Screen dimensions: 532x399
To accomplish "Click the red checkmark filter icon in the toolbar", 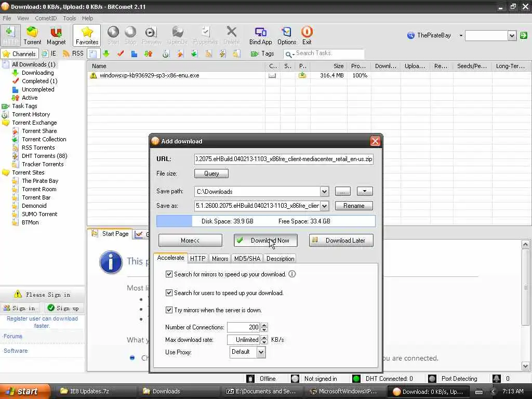I will (121, 54).
